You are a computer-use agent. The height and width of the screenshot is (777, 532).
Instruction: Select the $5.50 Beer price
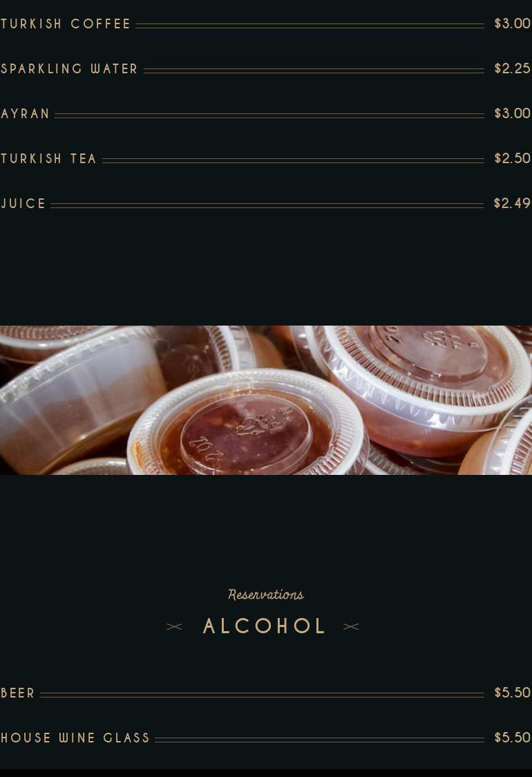512,692
